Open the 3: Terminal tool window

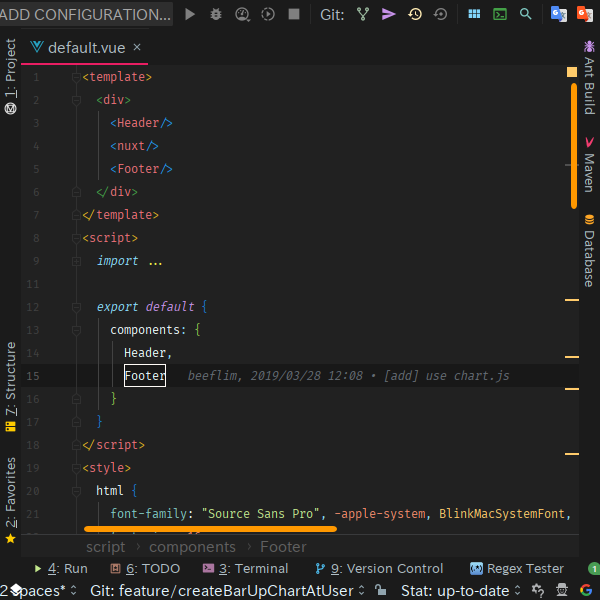click(x=245, y=569)
